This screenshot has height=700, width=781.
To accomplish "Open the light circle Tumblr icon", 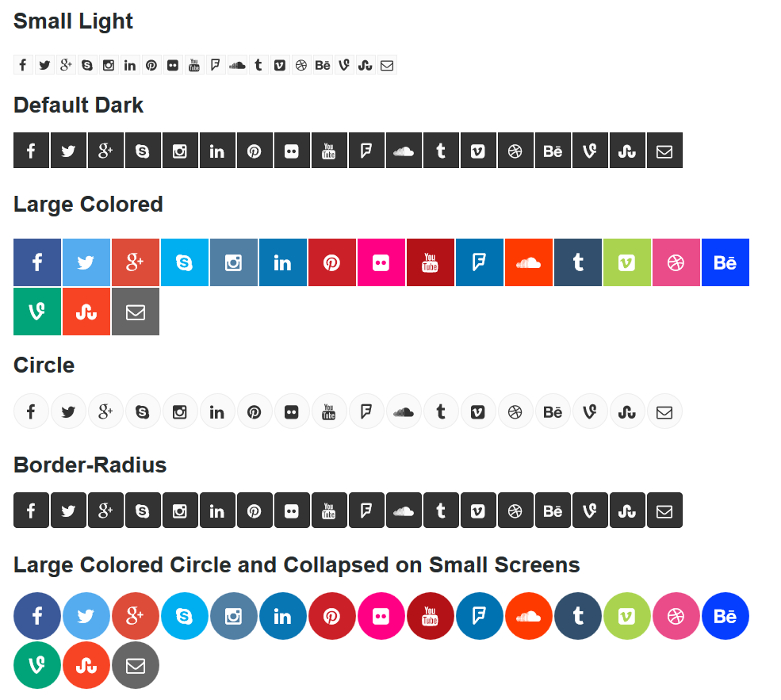I will pyautogui.click(x=441, y=411).
